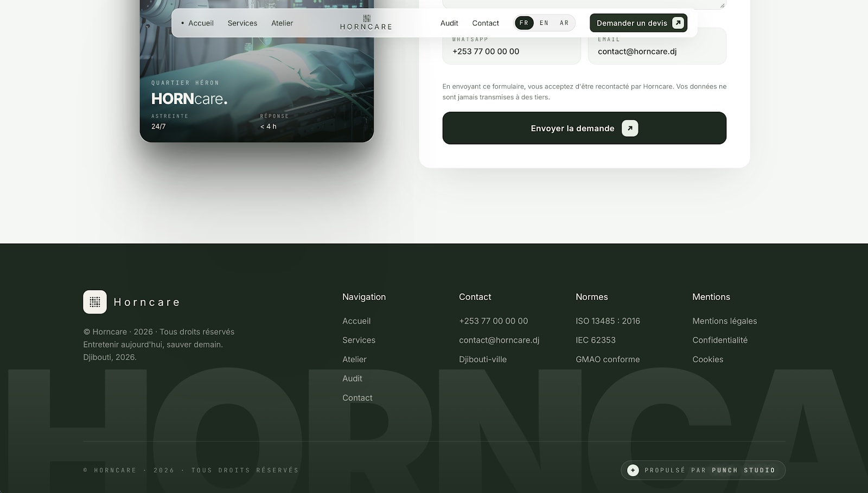
Task: Click the footer Contact column heading
Action: pos(475,297)
